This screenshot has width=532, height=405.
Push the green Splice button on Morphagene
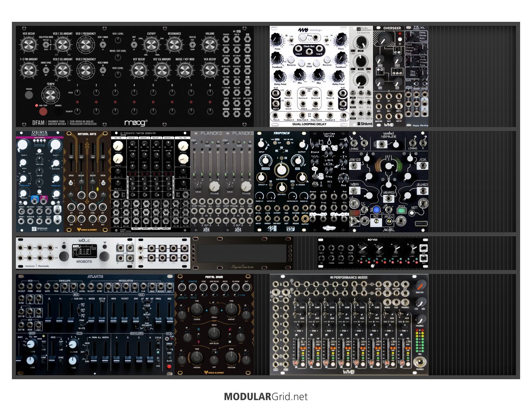coord(401,211)
